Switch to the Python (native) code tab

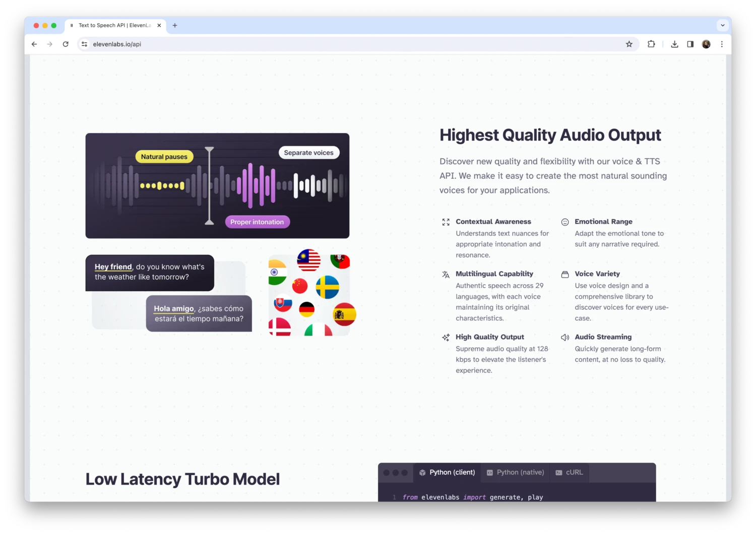[515, 473]
